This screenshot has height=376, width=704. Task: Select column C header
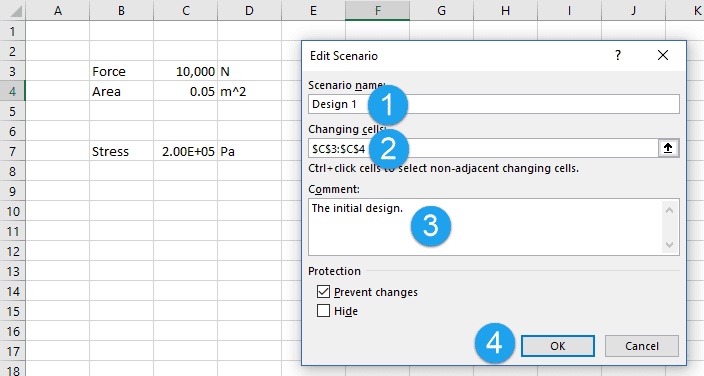[185, 10]
